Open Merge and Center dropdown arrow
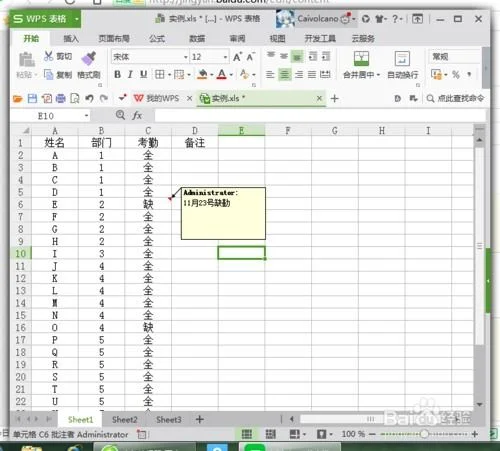Image resolution: width=500 pixels, height=451 pixels. click(378, 75)
